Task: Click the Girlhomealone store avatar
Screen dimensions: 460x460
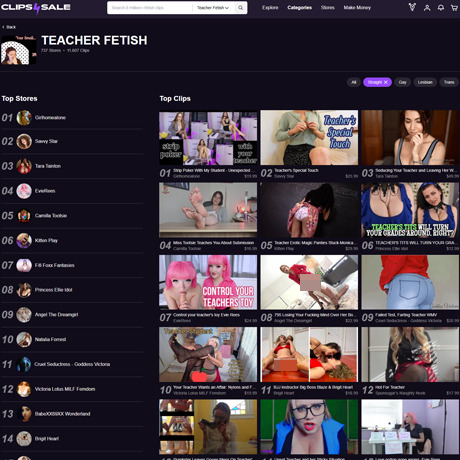Action: click(24, 118)
